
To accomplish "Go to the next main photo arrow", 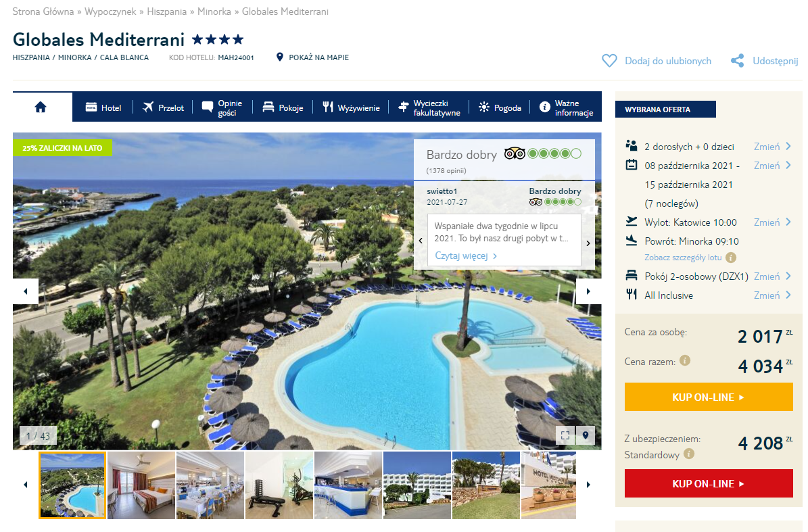I will coord(588,291).
